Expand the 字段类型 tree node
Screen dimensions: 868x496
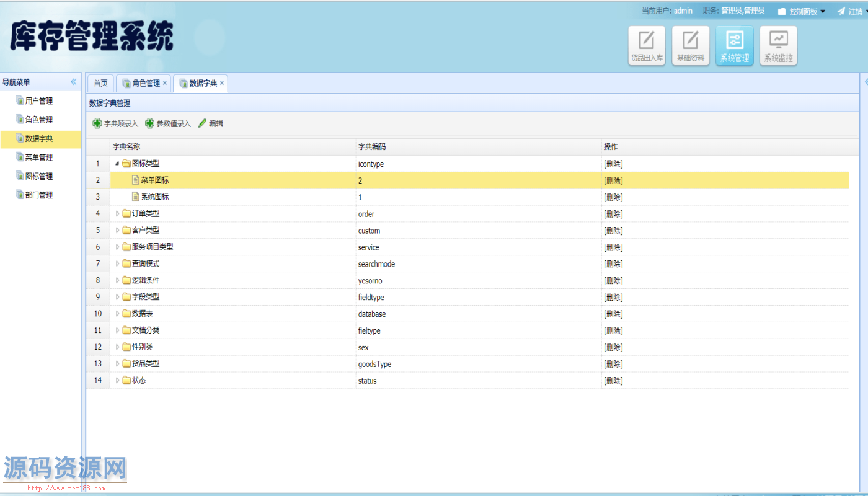(x=117, y=297)
